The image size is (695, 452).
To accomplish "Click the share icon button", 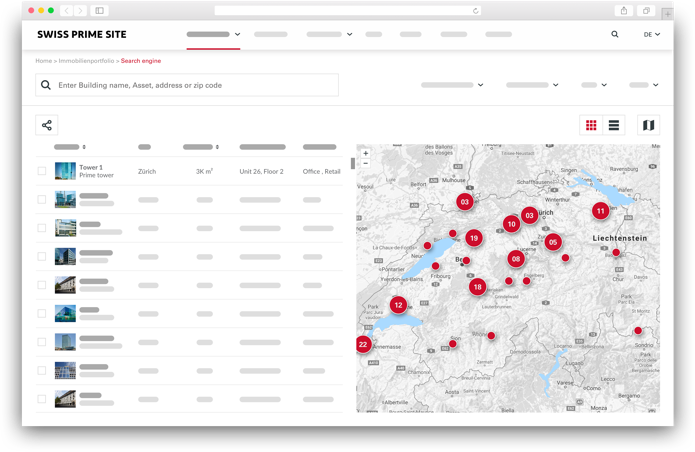I will tap(47, 125).
